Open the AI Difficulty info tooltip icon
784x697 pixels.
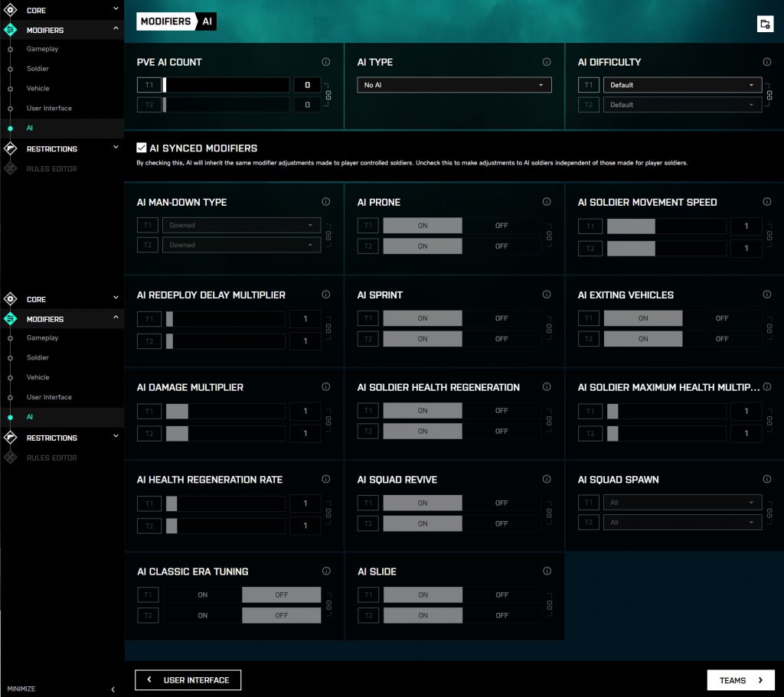(767, 62)
